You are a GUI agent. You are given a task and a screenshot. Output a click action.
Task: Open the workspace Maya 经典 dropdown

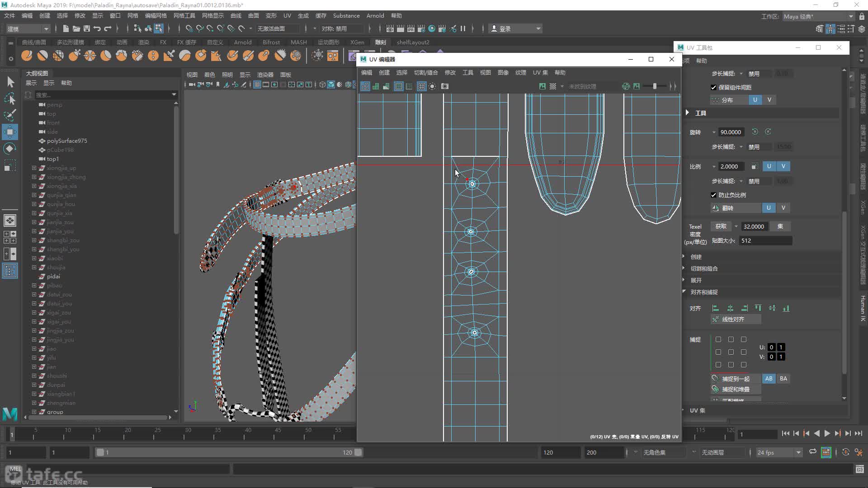point(818,16)
